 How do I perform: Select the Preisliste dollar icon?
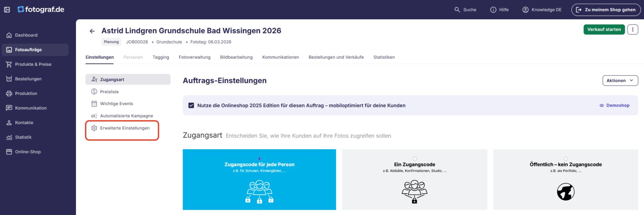point(94,92)
